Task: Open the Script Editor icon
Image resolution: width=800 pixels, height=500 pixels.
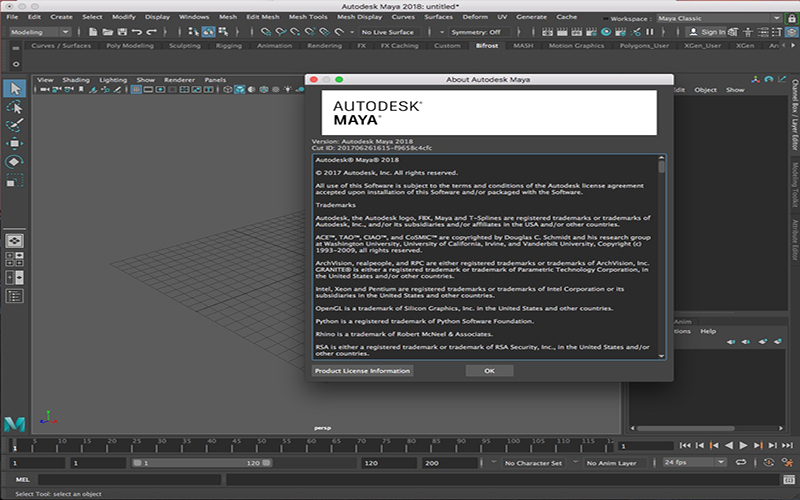Action: (789, 479)
